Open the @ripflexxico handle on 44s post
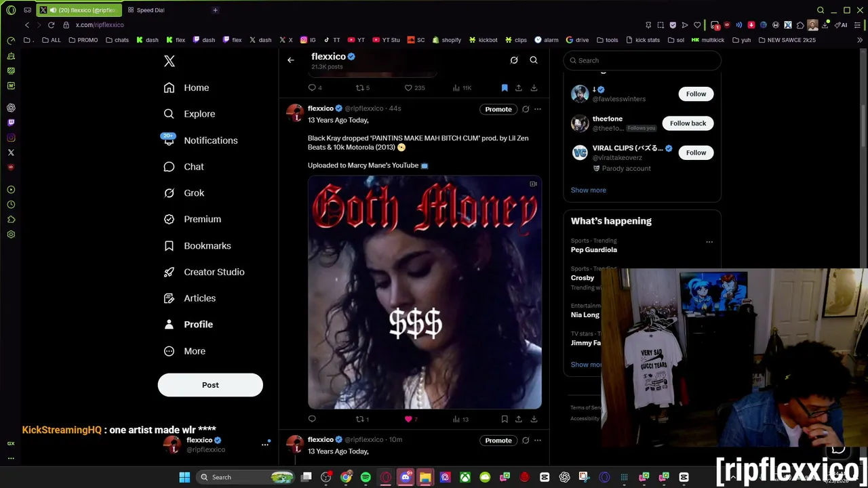868x488 pixels. click(x=364, y=108)
